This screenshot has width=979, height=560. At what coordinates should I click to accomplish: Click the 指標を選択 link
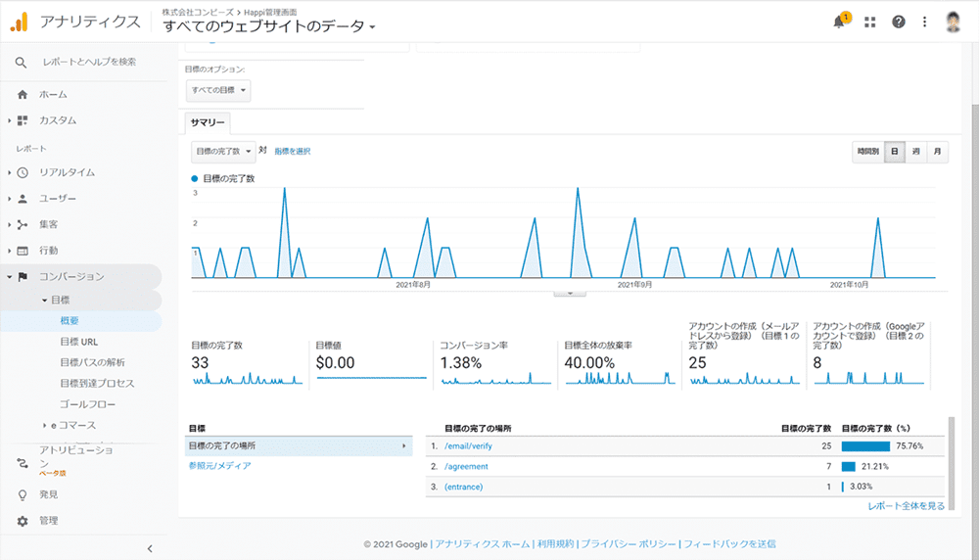tap(293, 152)
